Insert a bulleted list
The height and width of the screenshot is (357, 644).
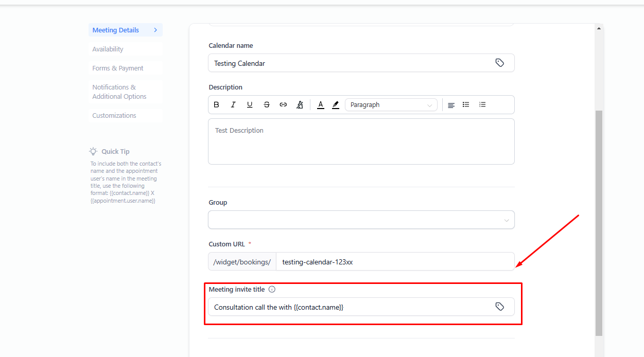click(466, 104)
